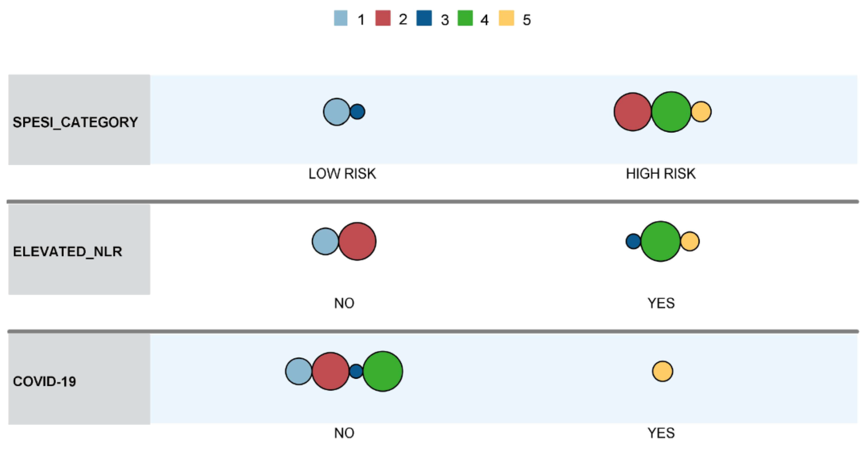Image resolution: width=868 pixels, height=450 pixels.
Task: Click the green legend swatch for cluster 4
Action: click(465, 18)
